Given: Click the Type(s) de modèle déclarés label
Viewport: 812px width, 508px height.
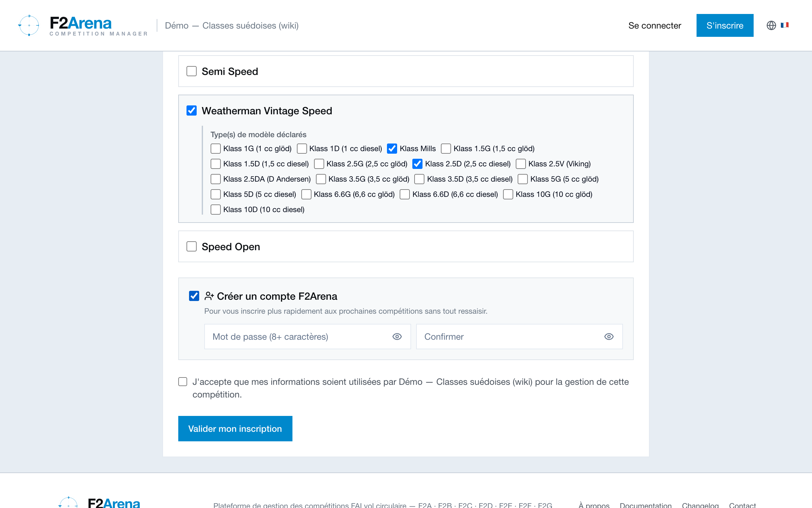Looking at the screenshot, I should coord(259,134).
